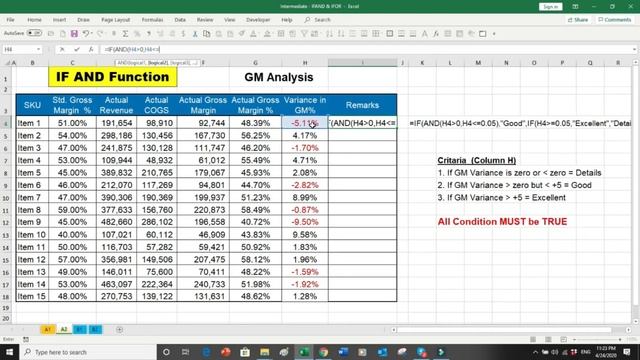
Task: Click the fx Insert Function button by formula bar
Action: 91,49
